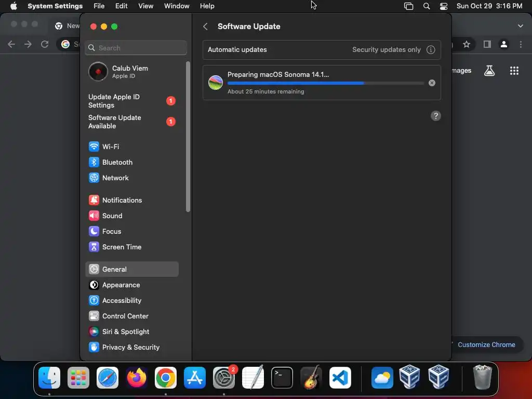The width and height of the screenshot is (532, 399).
Task: Open Spotlight search in menu bar
Action: [x=427, y=6]
